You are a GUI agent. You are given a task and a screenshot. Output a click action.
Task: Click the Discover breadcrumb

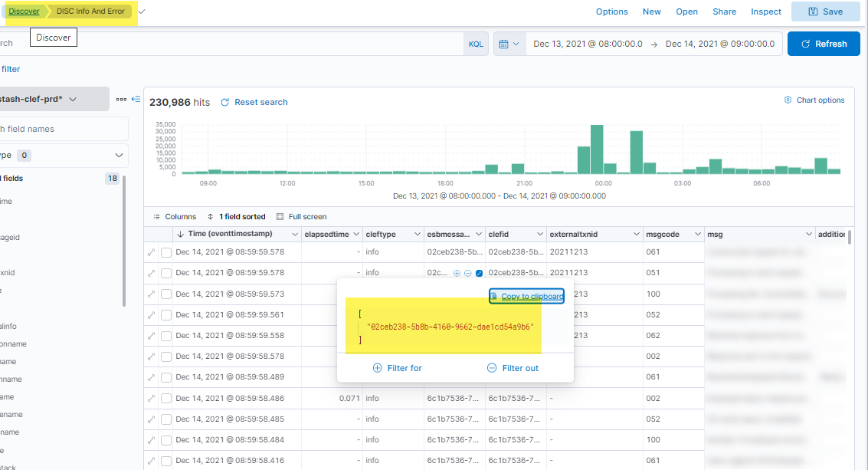pos(24,11)
